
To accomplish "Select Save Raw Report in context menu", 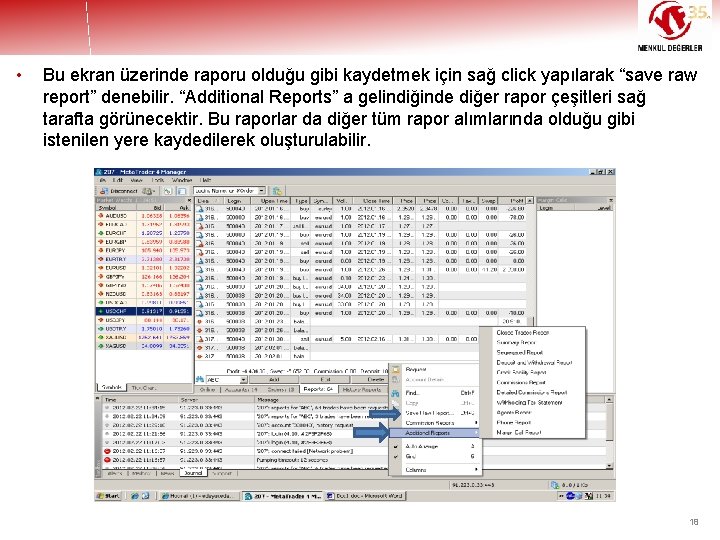I will coord(434,413).
